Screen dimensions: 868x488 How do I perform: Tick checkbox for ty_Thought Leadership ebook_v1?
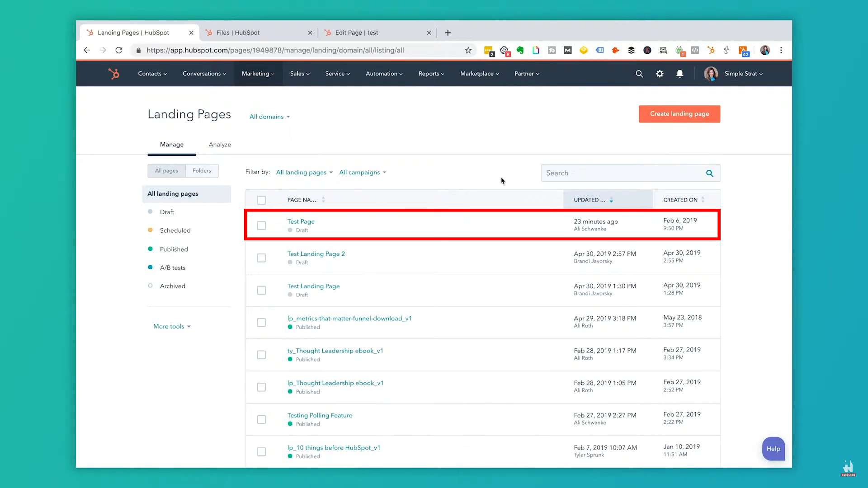click(x=261, y=355)
